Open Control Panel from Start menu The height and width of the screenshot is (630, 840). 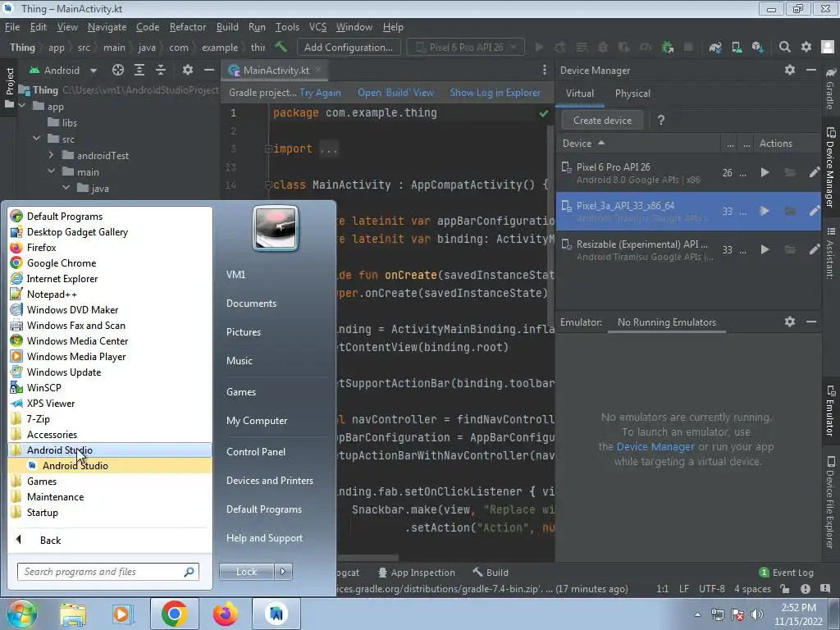point(256,452)
